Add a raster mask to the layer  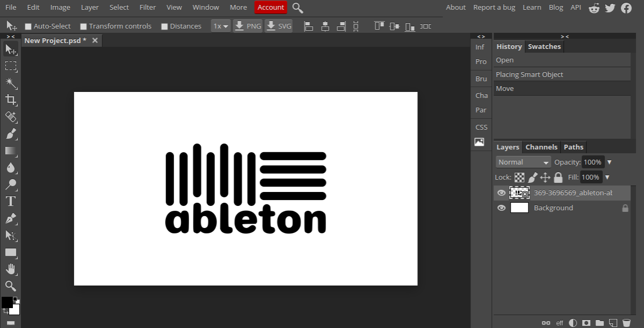(x=587, y=323)
